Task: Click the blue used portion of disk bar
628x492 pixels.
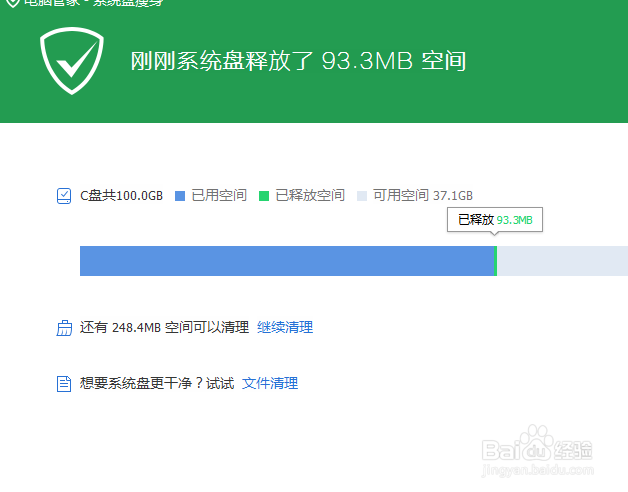Action: (288, 261)
